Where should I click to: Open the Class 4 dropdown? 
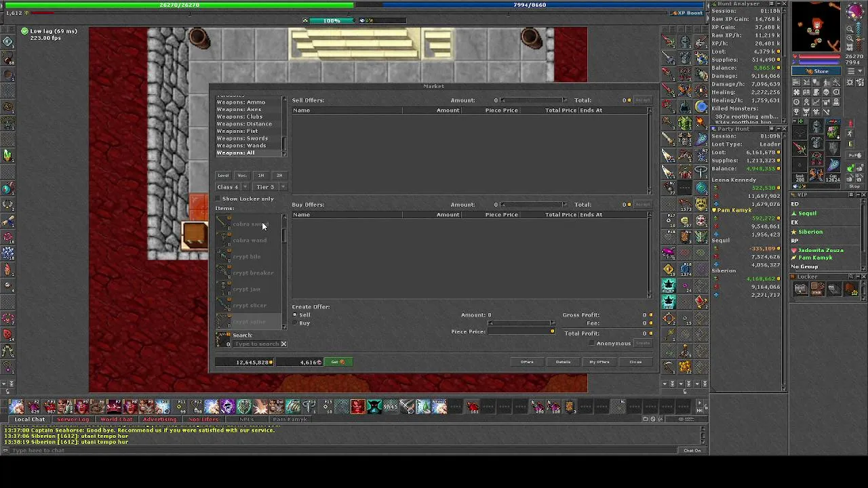coord(232,187)
